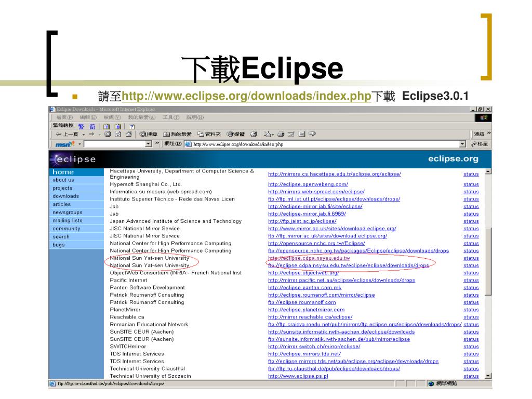
Task: Click the vertical scrollbar thumb
Action: click(x=488, y=261)
